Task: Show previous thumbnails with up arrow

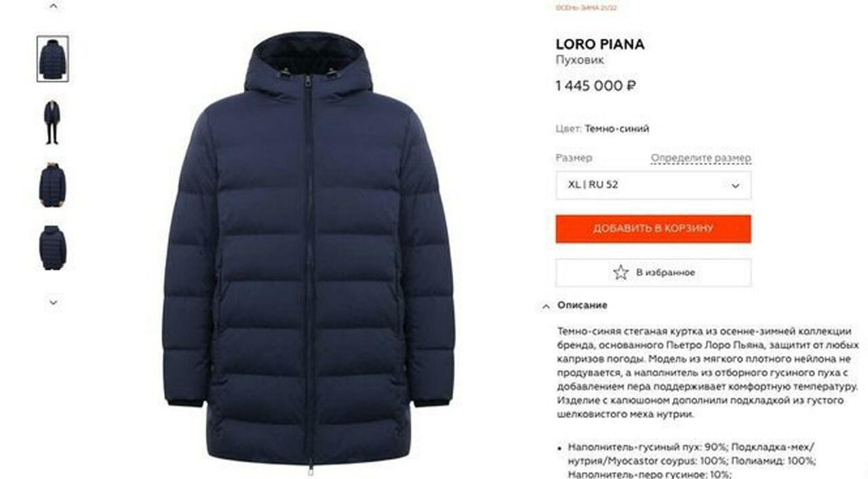Action: [53, 6]
